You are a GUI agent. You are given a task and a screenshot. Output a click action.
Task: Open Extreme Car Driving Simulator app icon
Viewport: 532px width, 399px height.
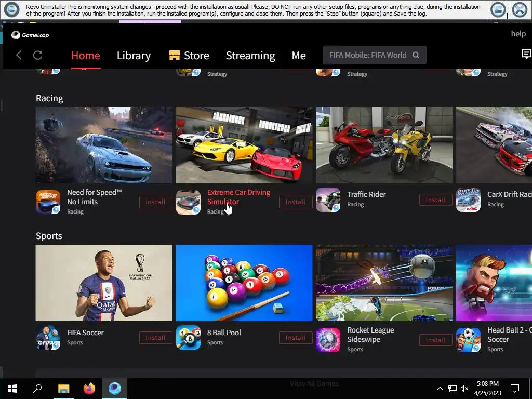pyautogui.click(x=188, y=202)
